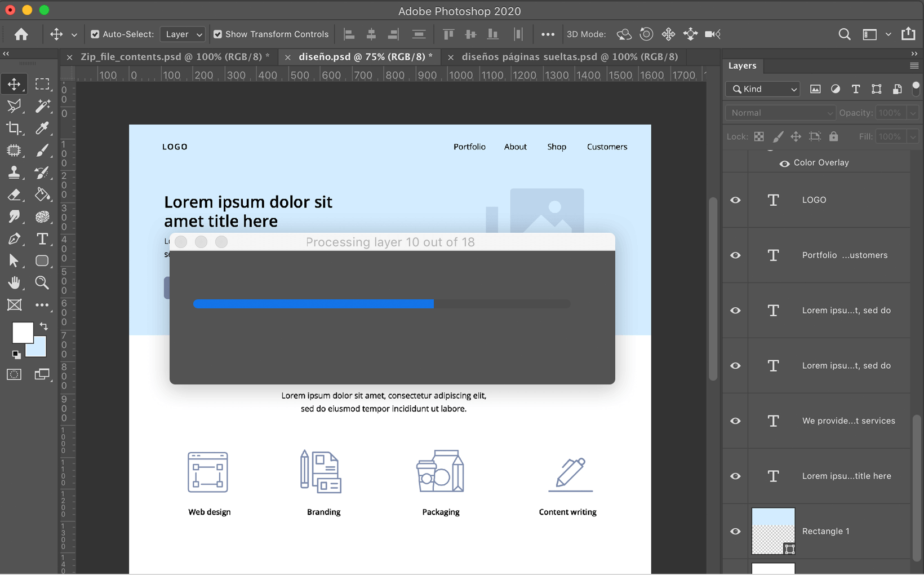Open the Kind filter dropdown

[763, 89]
